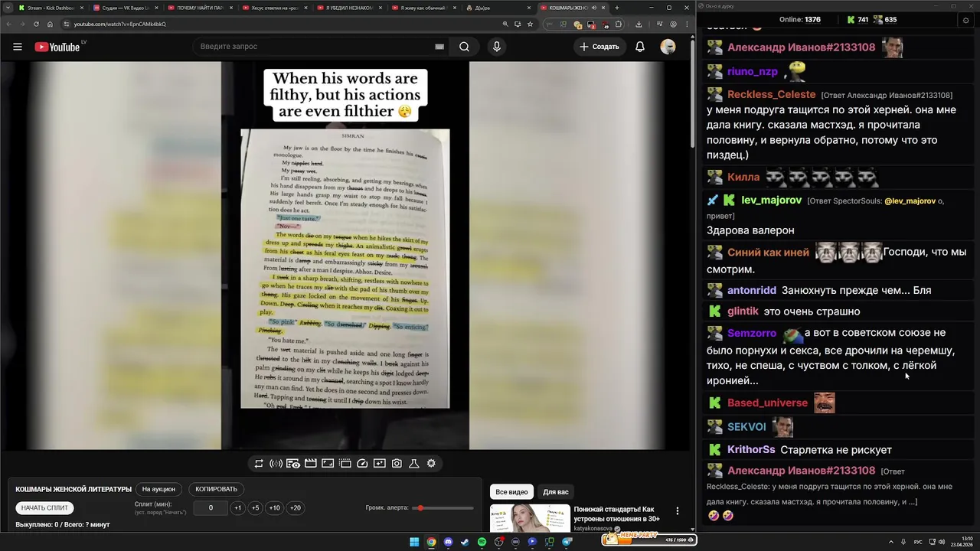Screen dimensions: 980x551
Task: Click the flask icon in video toolbar
Action: (x=414, y=464)
